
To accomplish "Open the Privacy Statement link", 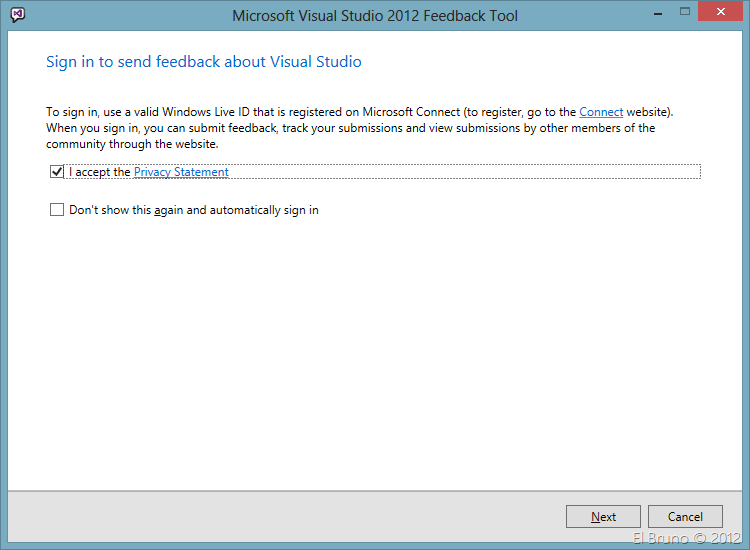I will [181, 172].
